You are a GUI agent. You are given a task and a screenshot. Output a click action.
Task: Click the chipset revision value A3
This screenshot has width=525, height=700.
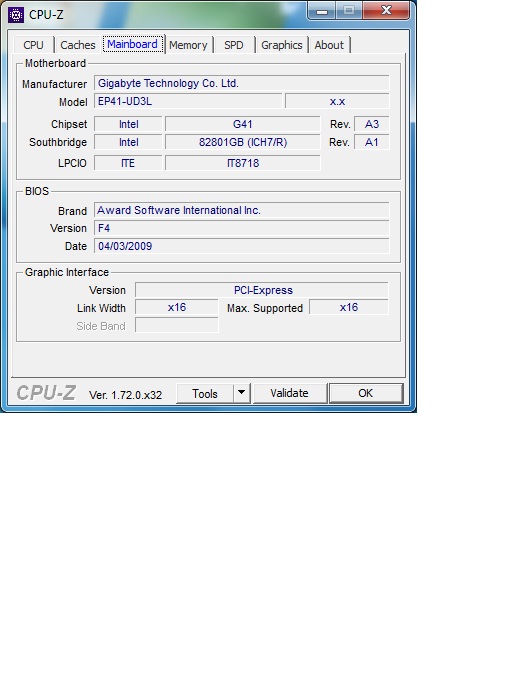pyautogui.click(x=371, y=124)
